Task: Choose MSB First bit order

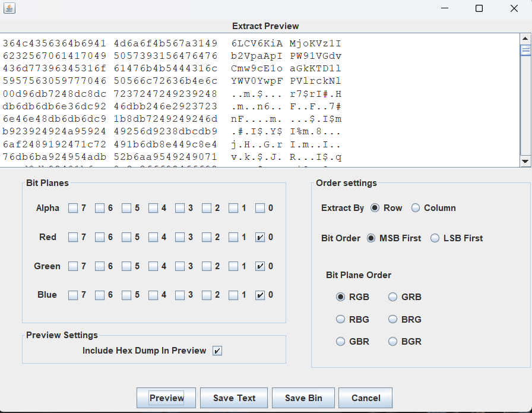Action: (x=371, y=238)
